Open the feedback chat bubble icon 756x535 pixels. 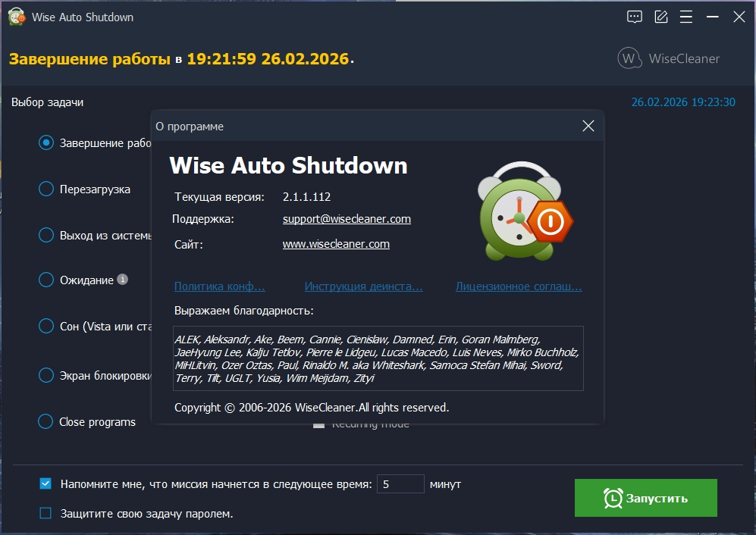tap(634, 17)
